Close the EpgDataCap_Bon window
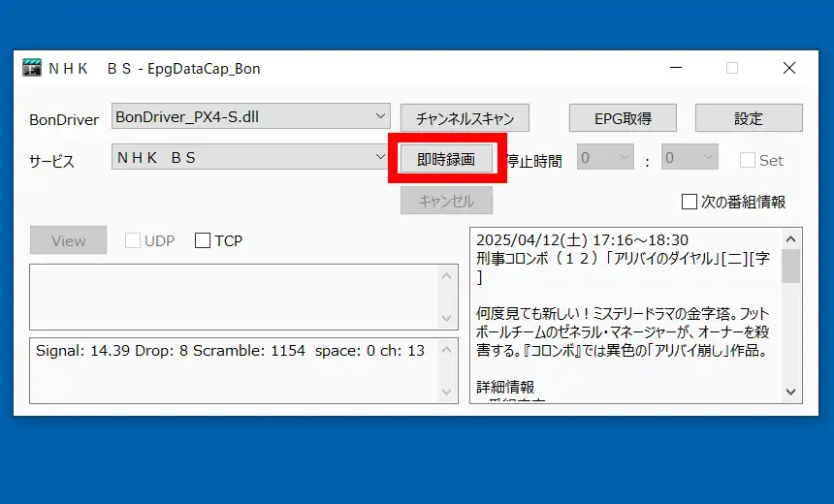This screenshot has height=504, width=834. click(789, 68)
